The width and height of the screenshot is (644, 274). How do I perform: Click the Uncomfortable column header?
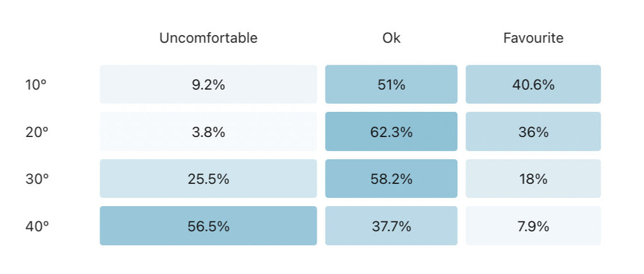pos(208,38)
